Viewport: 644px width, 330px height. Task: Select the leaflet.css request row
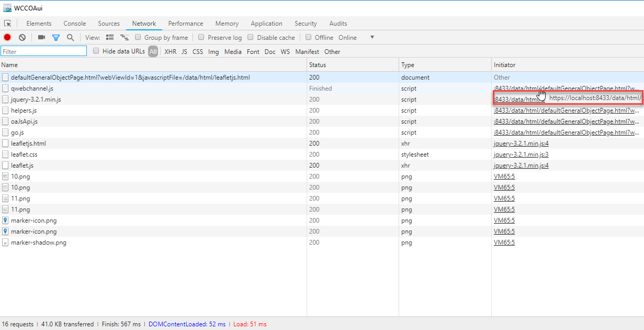(x=24, y=155)
